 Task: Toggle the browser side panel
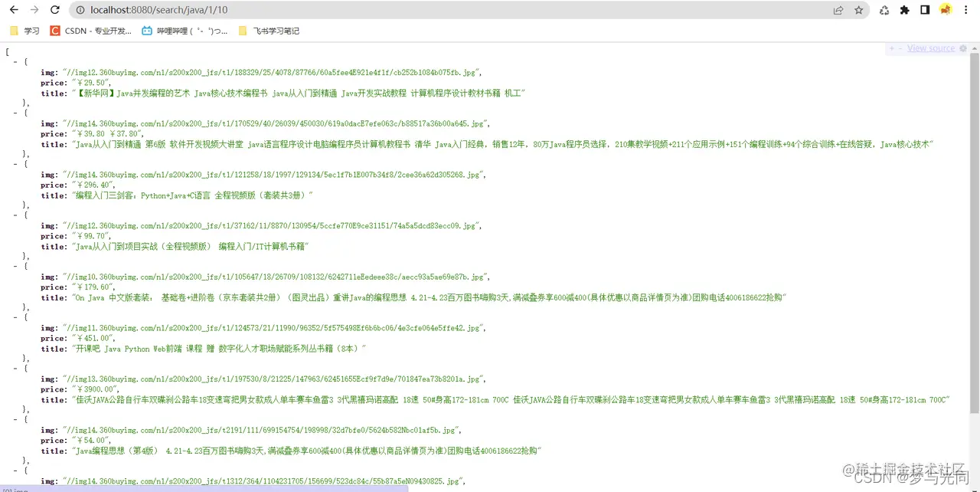point(925,10)
